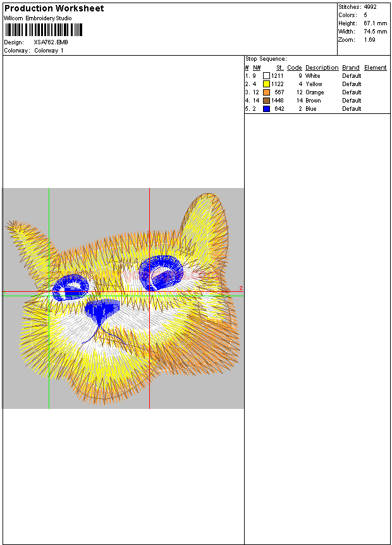Click the Production Worksheet title
392x545 pixels.
54,8
